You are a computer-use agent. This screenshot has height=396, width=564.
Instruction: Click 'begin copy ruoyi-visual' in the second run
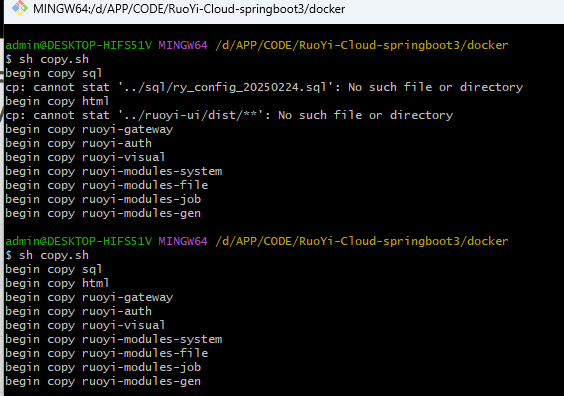point(85,326)
